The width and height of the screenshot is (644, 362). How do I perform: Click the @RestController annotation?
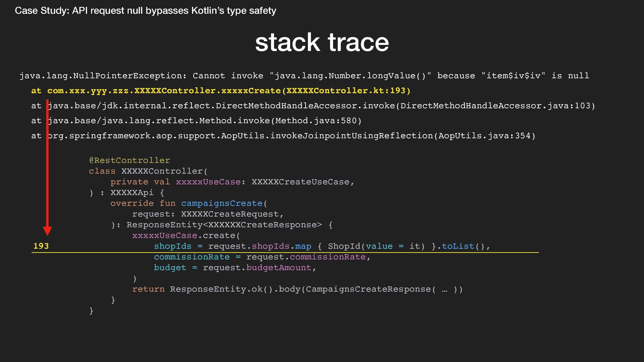pyautogui.click(x=129, y=160)
